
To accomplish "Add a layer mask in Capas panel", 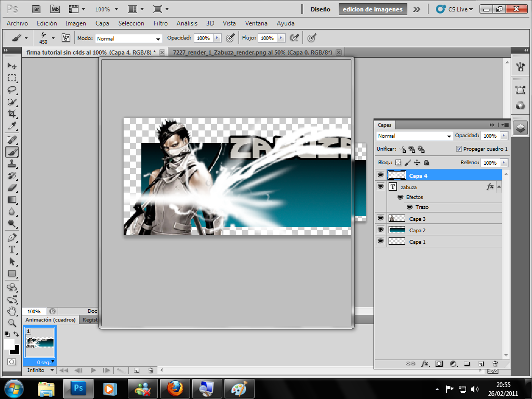I will [x=439, y=364].
